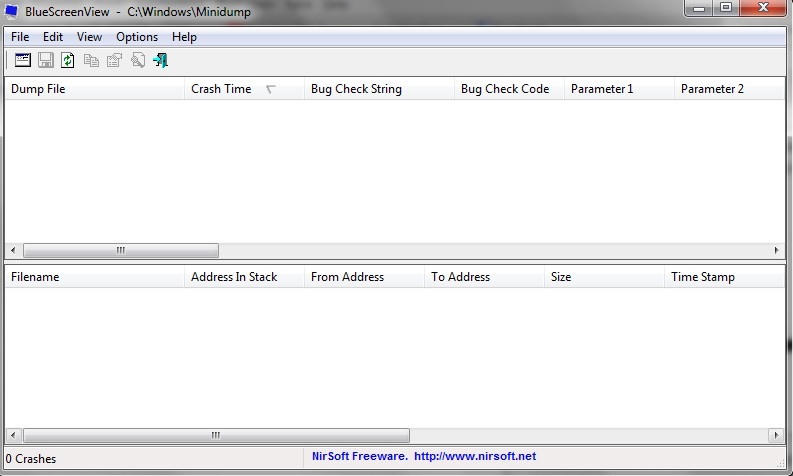Click the Save Selected Items floppy icon
This screenshot has height=476, width=793.
point(46,60)
